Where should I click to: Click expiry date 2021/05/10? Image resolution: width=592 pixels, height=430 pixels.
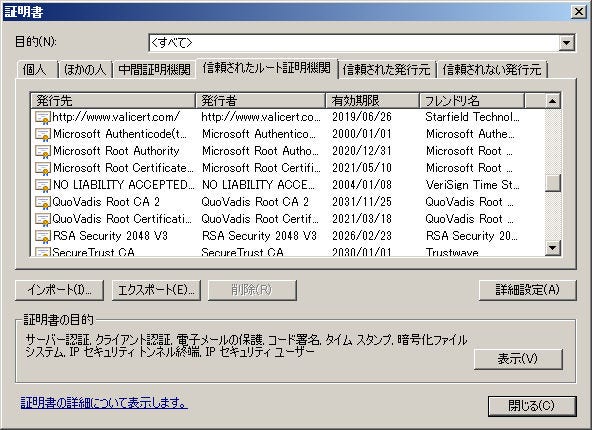pos(362,168)
